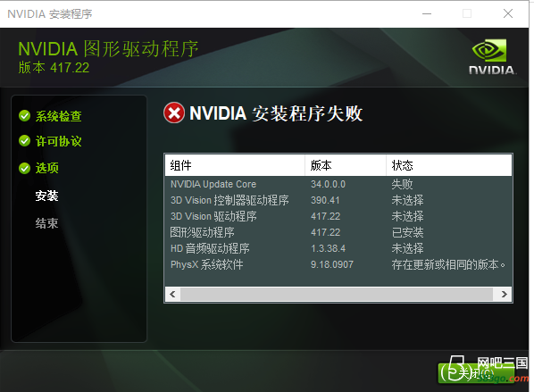Click the red error icon beside the failure message

[x=174, y=113]
